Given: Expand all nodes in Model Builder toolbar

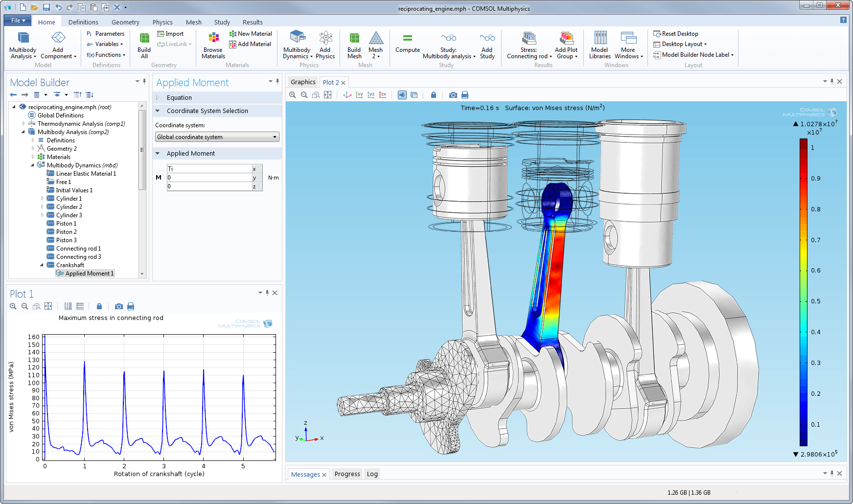Looking at the screenshot, I should [90, 95].
